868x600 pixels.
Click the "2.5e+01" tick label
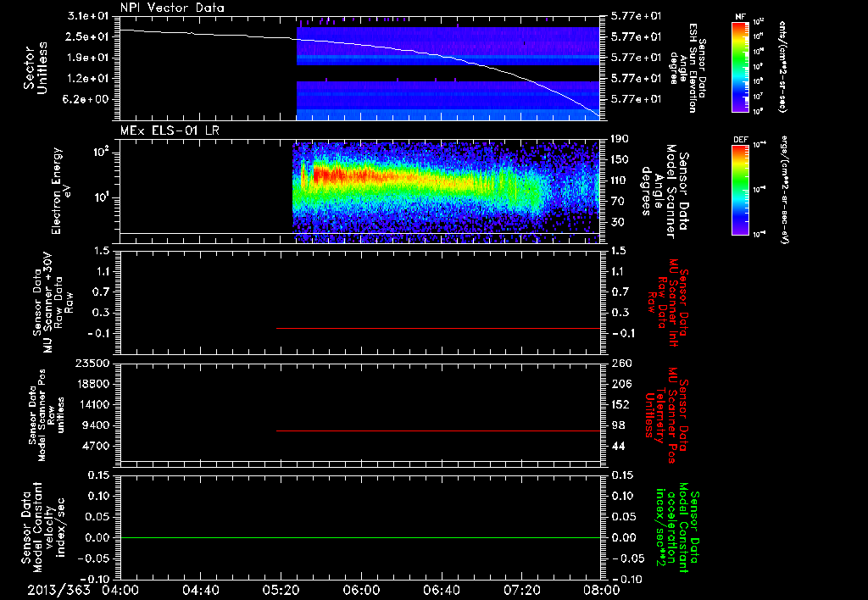pyautogui.click(x=88, y=36)
